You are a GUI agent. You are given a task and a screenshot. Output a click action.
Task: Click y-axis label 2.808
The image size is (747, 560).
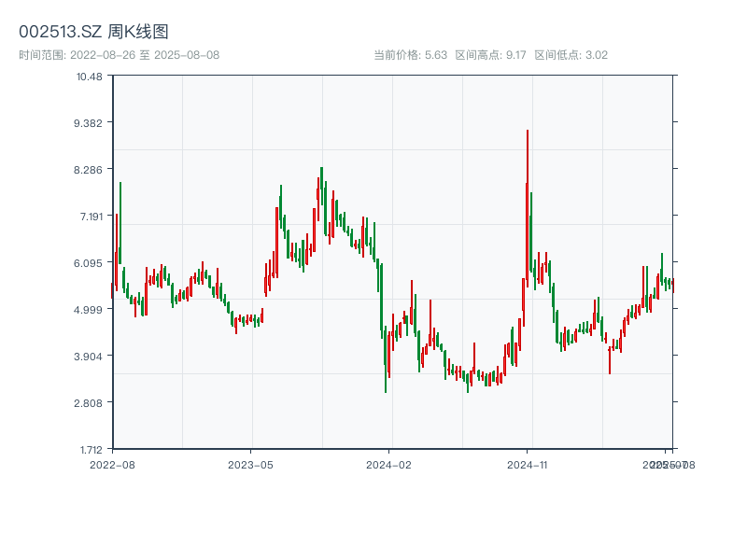88,403
